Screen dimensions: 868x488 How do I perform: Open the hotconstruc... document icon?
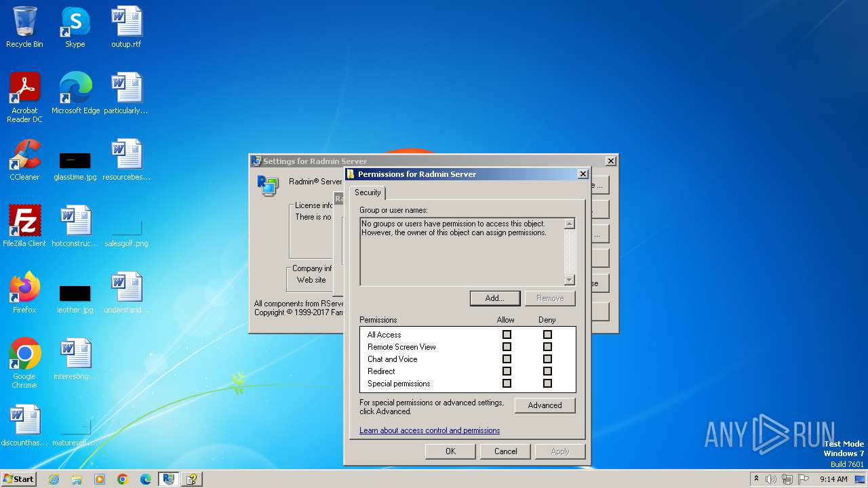coord(75,226)
